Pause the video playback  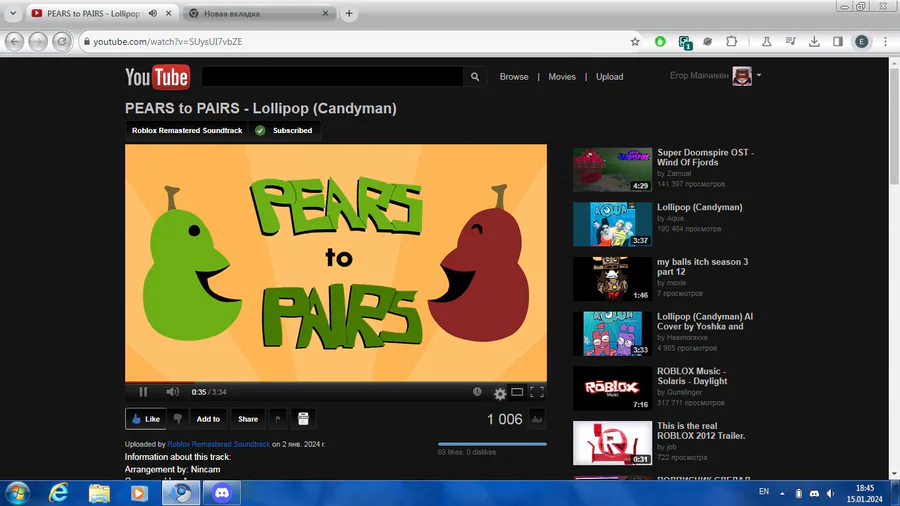pos(143,392)
